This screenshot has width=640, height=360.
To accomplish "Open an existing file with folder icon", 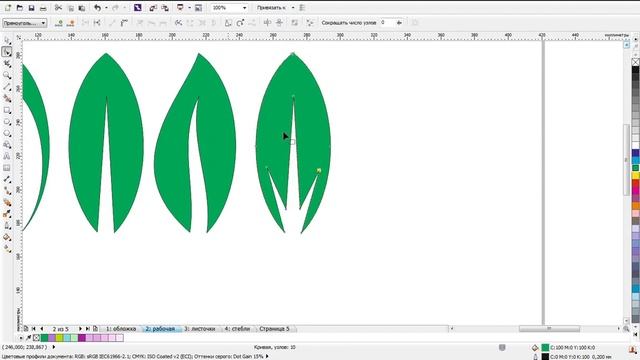I will point(20,8).
